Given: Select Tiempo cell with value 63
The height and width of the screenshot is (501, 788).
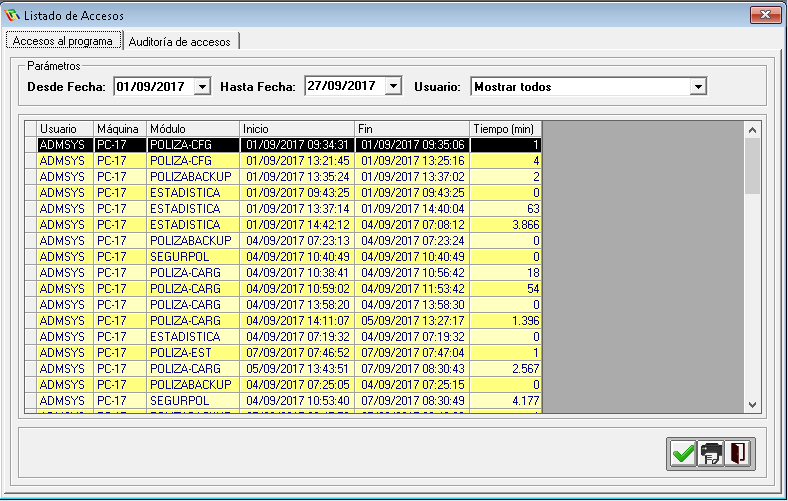Looking at the screenshot, I should pos(506,209).
